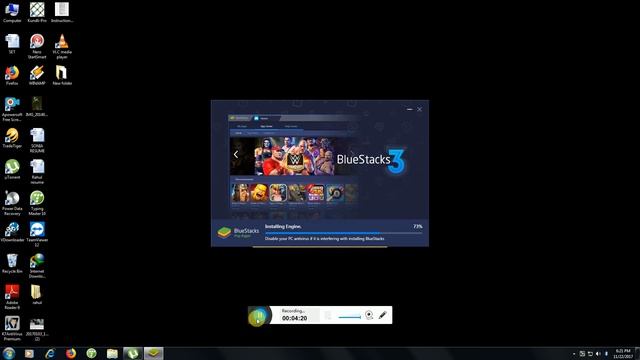
Task: Click the BlueStacks installation progress bar
Action: point(344,233)
